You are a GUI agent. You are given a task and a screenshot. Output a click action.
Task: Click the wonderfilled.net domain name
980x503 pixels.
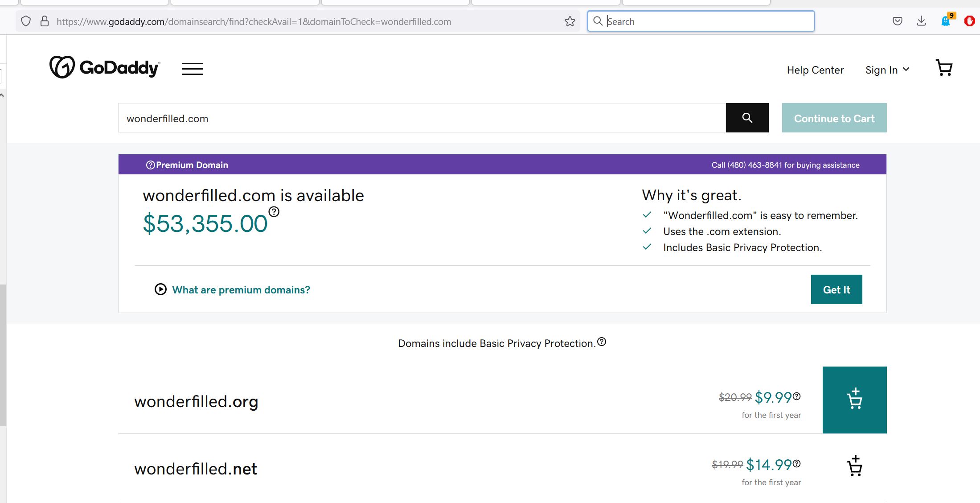click(x=196, y=469)
